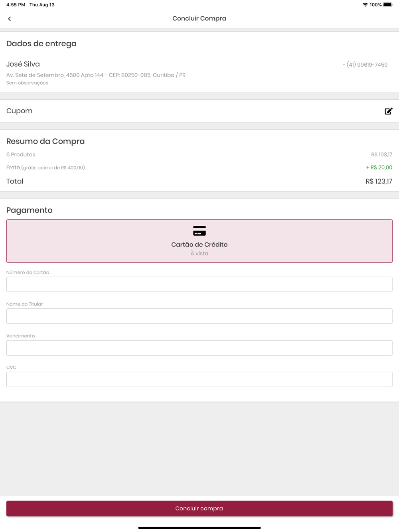Select Cartão de Crédito payment option
Image resolution: width=399 pixels, height=532 pixels.
pyautogui.click(x=199, y=241)
